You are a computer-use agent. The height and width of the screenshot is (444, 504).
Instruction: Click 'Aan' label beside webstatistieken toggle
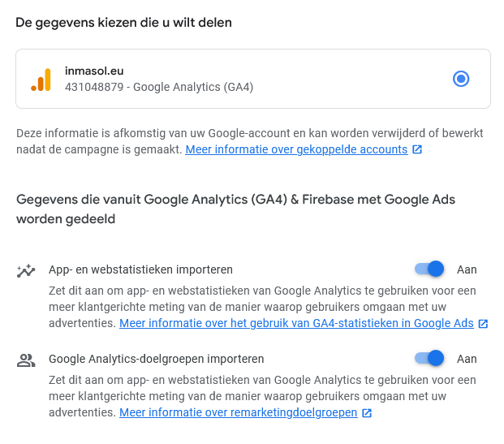point(467,269)
